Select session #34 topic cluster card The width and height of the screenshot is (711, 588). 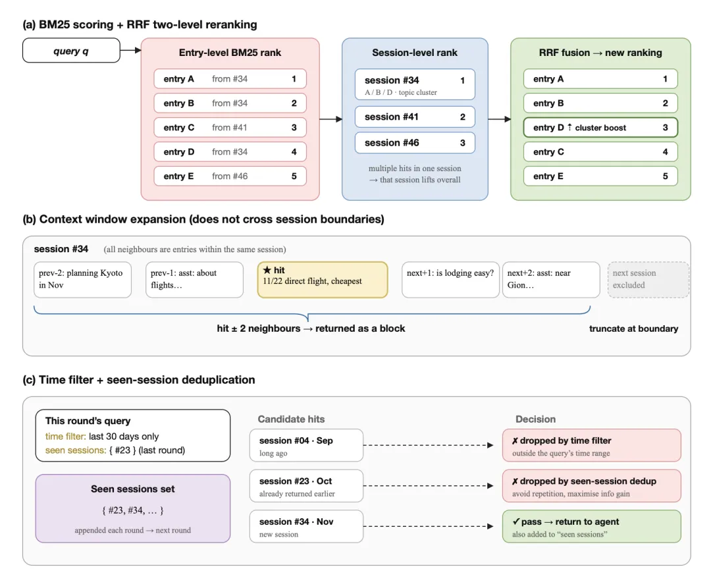(415, 84)
